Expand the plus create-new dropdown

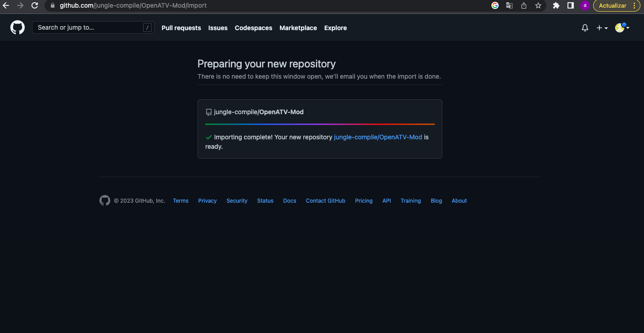click(602, 28)
